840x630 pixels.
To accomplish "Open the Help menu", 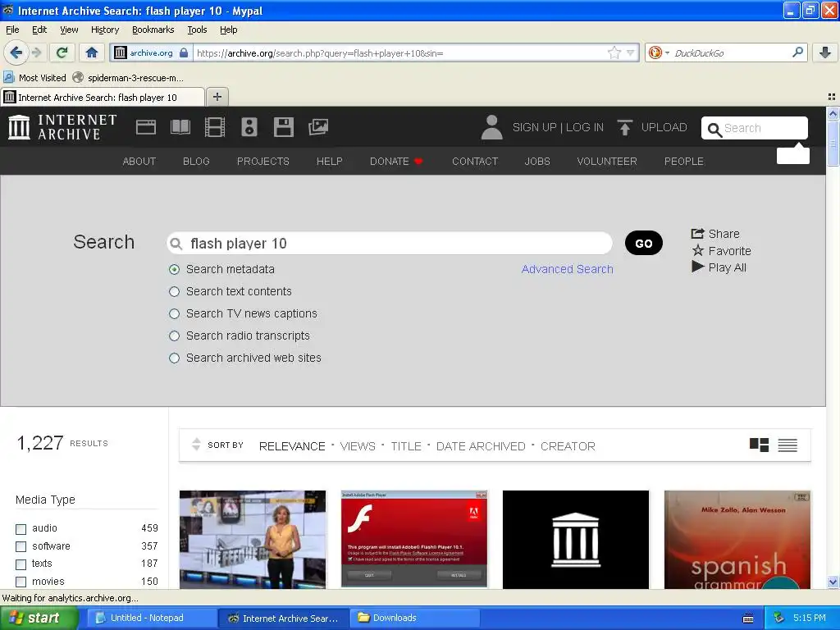I will point(228,30).
